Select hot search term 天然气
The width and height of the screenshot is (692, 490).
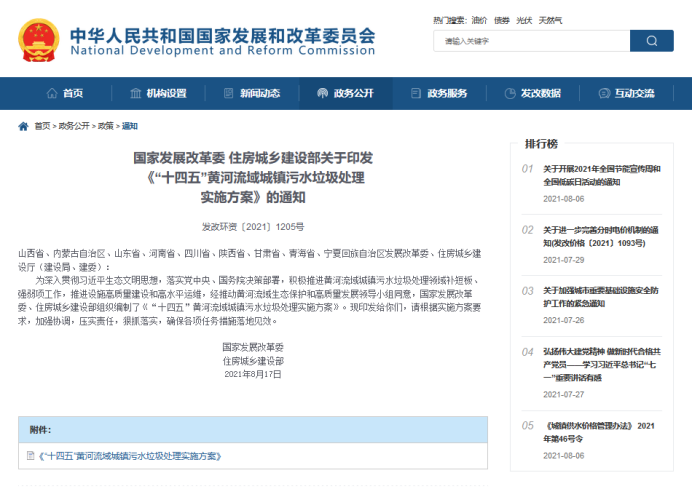(x=550, y=20)
